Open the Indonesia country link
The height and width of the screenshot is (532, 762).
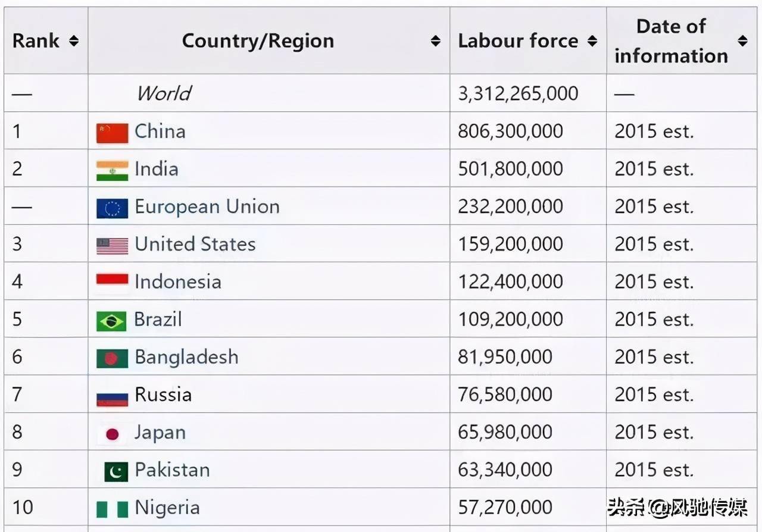pos(177,281)
